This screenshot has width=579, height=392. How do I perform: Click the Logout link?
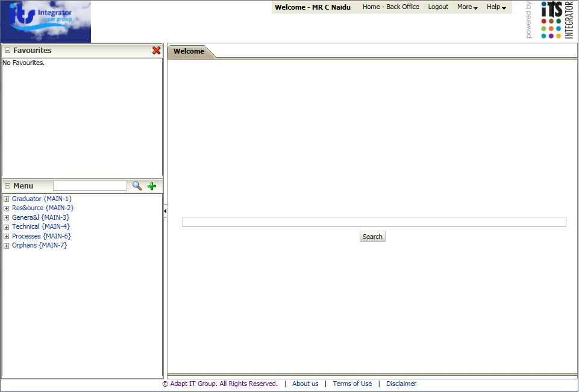438,7
